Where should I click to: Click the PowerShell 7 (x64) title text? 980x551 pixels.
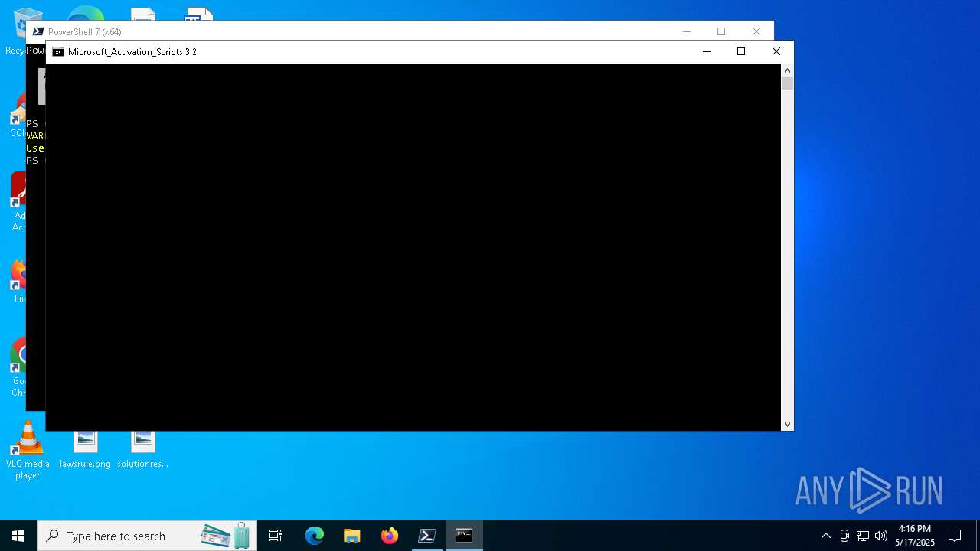[x=85, y=32]
